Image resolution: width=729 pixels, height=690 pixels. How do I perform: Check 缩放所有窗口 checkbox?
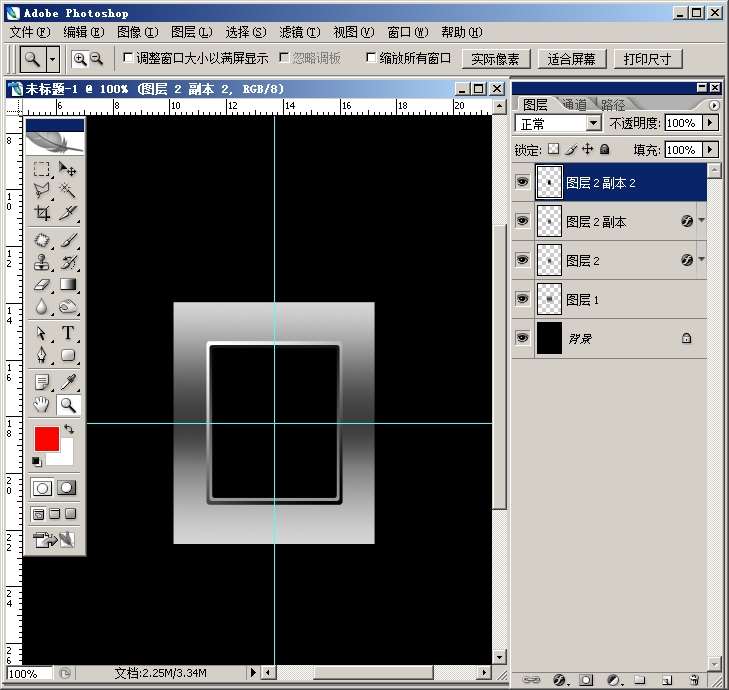pyautogui.click(x=371, y=57)
